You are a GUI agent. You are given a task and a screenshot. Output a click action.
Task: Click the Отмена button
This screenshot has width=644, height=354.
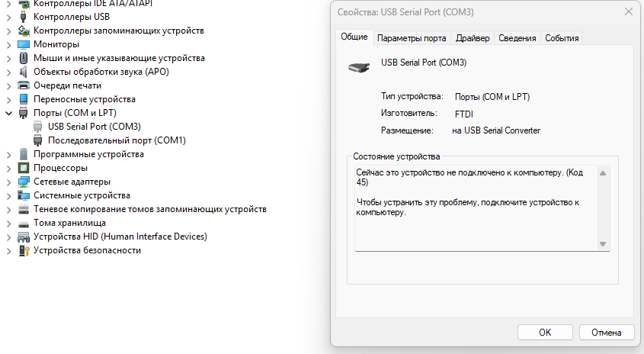coord(606,332)
